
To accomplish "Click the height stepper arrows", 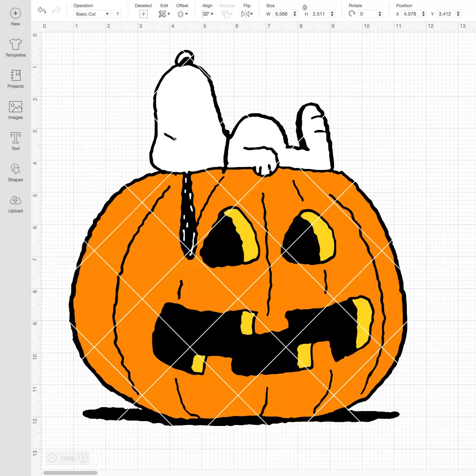I will [x=332, y=14].
